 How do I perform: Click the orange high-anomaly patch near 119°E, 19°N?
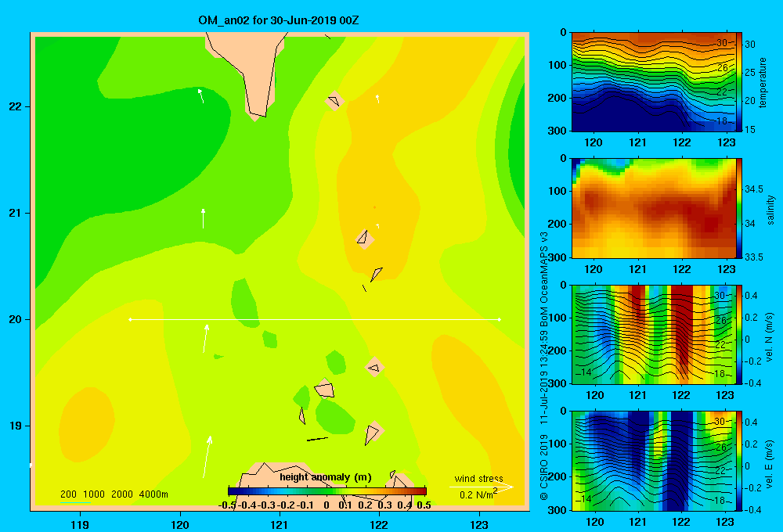87,425
